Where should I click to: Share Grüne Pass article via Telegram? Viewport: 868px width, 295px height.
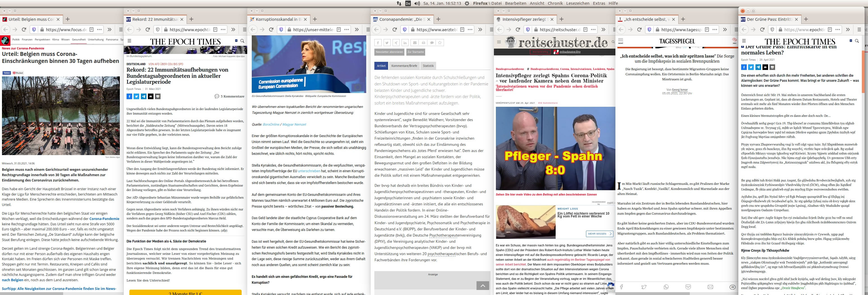coord(758,67)
